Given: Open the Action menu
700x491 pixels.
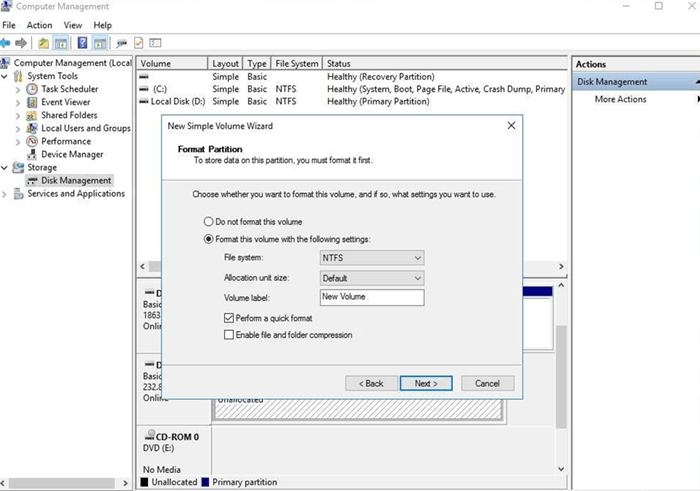Looking at the screenshot, I should click(x=40, y=25).
